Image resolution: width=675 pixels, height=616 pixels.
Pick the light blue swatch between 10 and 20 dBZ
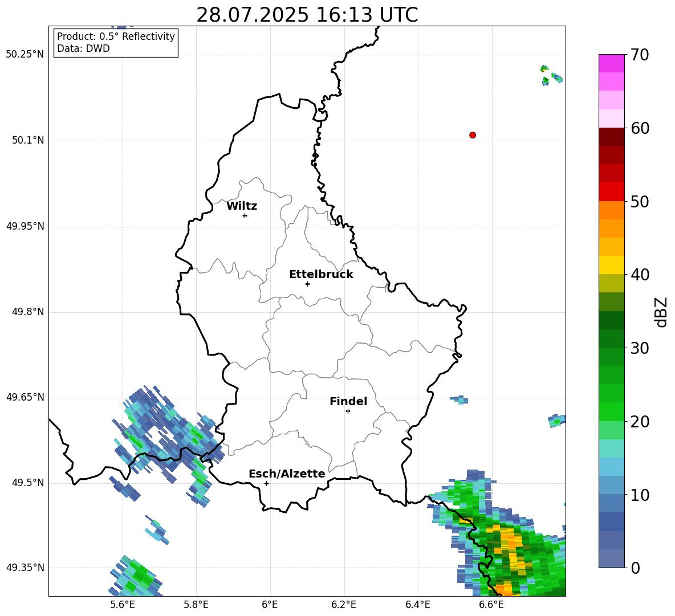pos(612,467)
